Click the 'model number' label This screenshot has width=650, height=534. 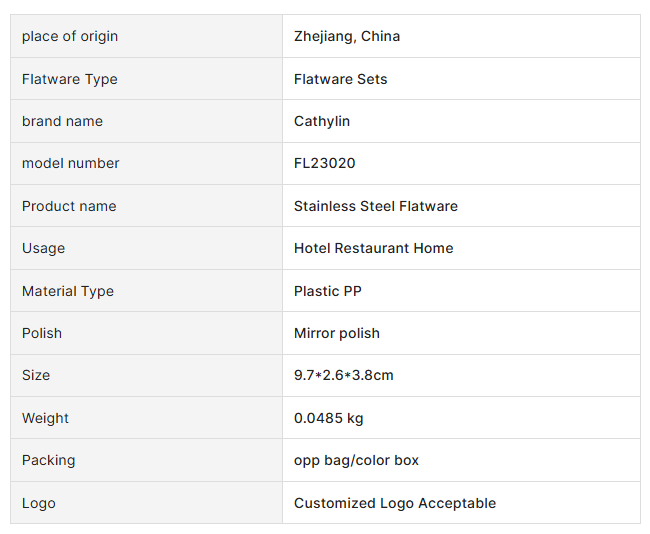pyautogui.click(x=71, y=163)
